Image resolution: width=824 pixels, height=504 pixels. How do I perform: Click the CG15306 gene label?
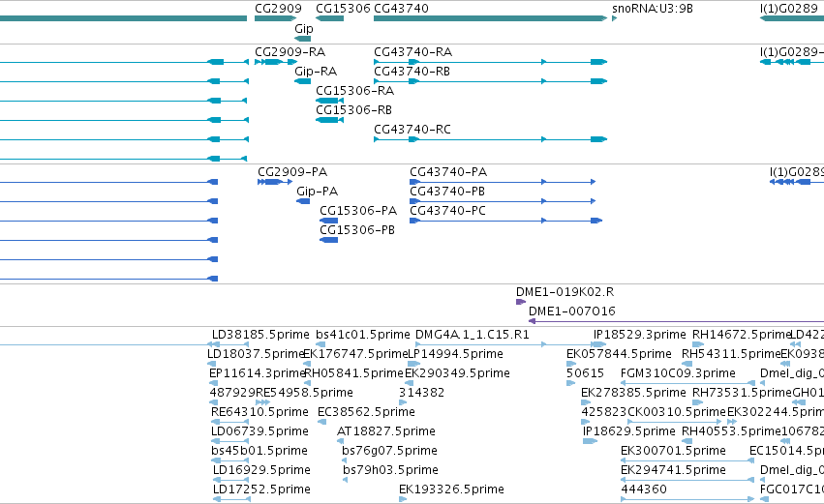pyautogui.click(x=343, y=9)
